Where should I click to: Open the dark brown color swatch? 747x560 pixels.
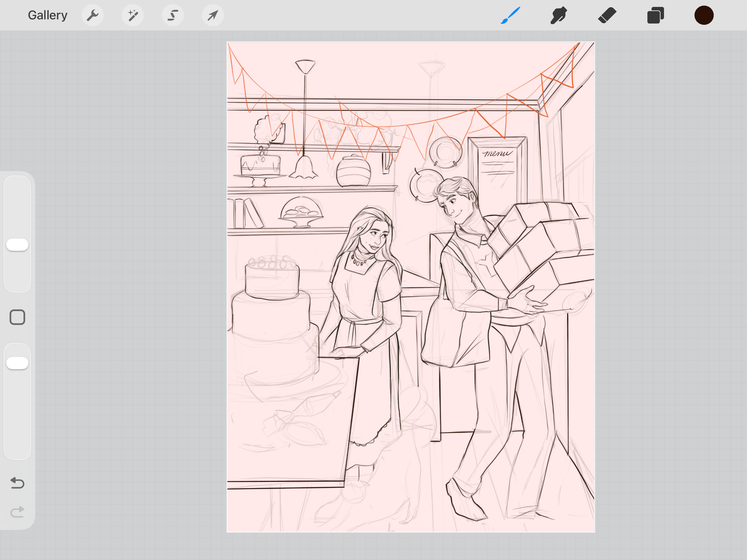click(704, 15)
